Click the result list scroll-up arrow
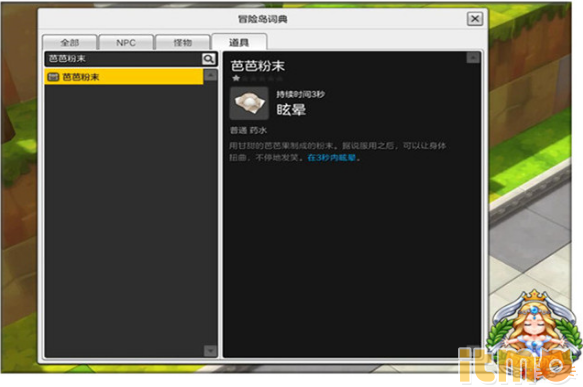Viewport: 583px width, 387px height. pyautogui.click(x=210, y=75)
